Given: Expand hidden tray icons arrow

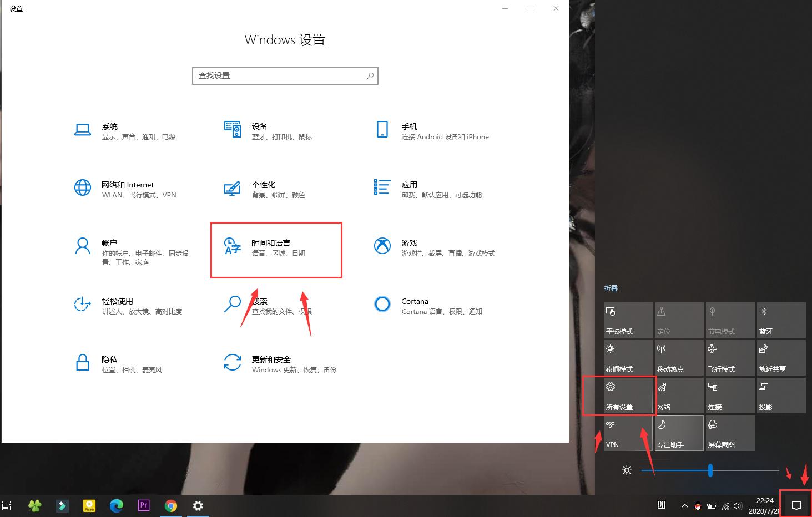Looking at the screenshot, I should click(x=684, y=506).
